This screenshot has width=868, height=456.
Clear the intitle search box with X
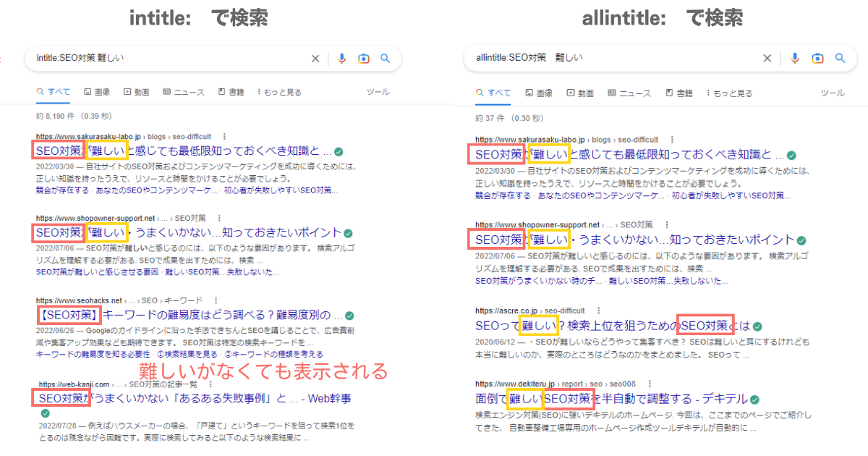[315, 59]
